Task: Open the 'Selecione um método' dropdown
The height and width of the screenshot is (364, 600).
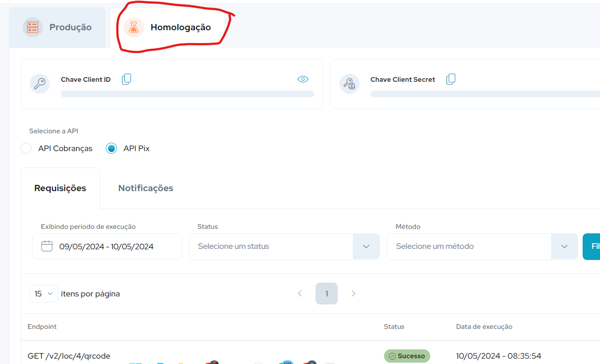Action: (x=482, y=246)
